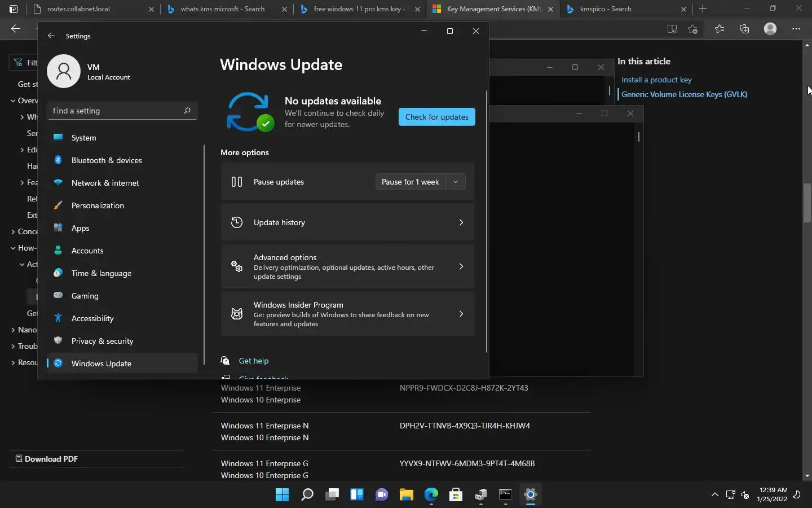Expand Troubleshoot node in article tree
The width and height of the screenshot is (812, 508).
(13, 346)
